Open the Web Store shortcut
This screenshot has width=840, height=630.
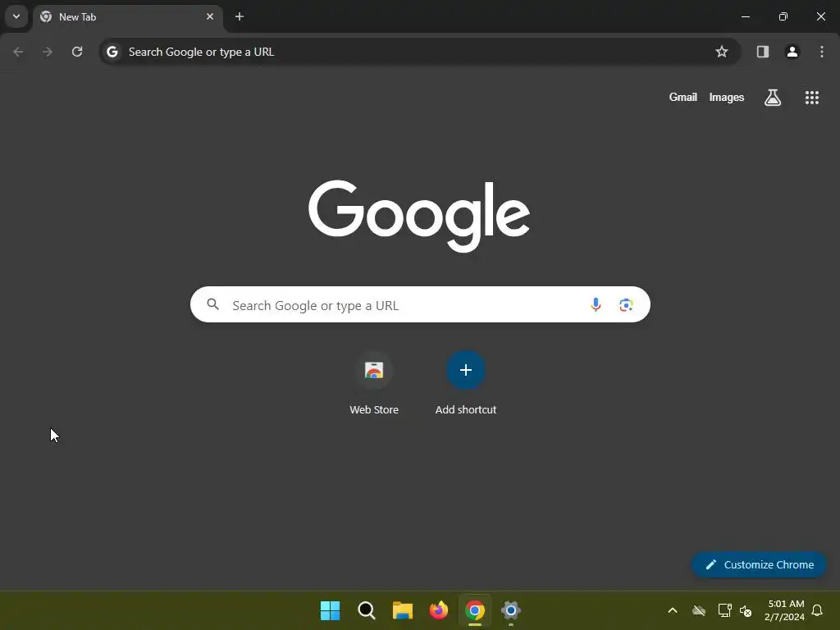[x=374, y=384]
